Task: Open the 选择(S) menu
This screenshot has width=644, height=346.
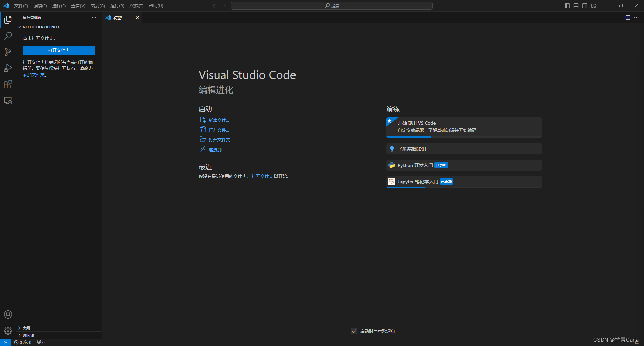Action: (59, 6)
